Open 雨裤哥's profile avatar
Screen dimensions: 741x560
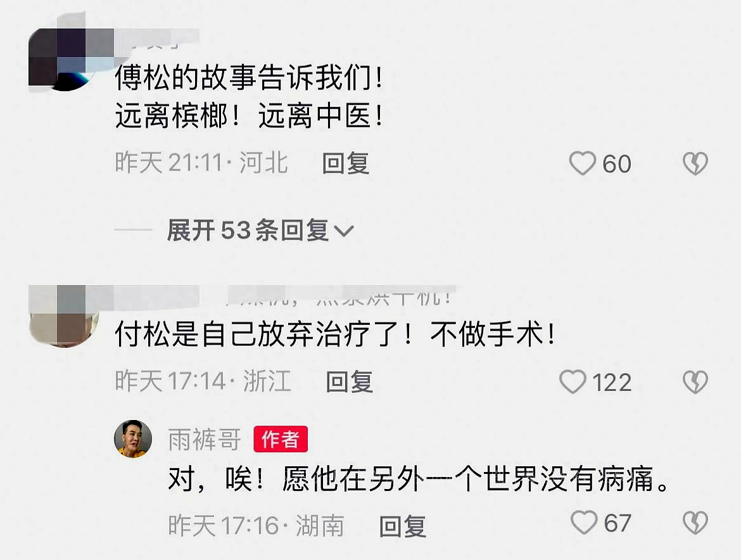click(x=133, y=439)
